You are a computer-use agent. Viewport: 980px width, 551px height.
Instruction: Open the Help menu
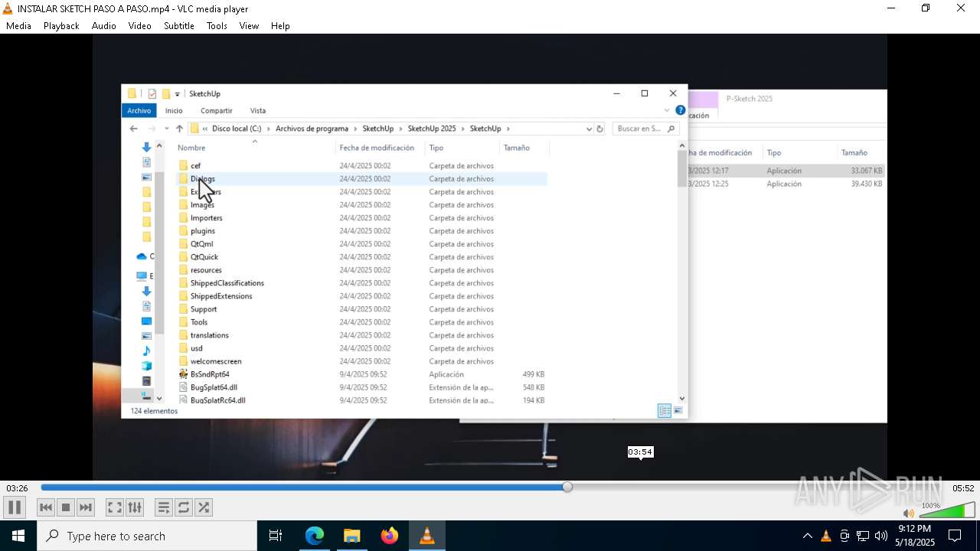(280, 25)
